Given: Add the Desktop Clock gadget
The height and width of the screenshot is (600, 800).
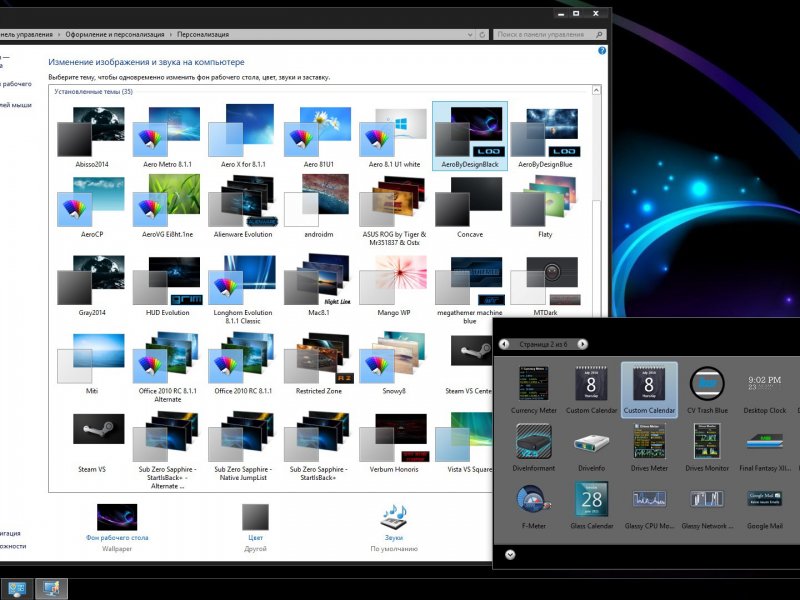Looking at the screenshot, I should click(764, 390).
